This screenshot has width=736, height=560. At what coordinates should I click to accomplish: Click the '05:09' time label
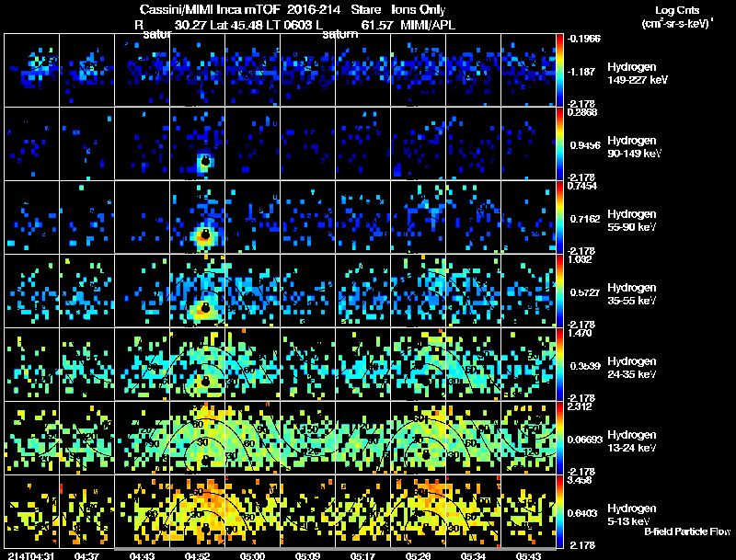click(307, 555)
